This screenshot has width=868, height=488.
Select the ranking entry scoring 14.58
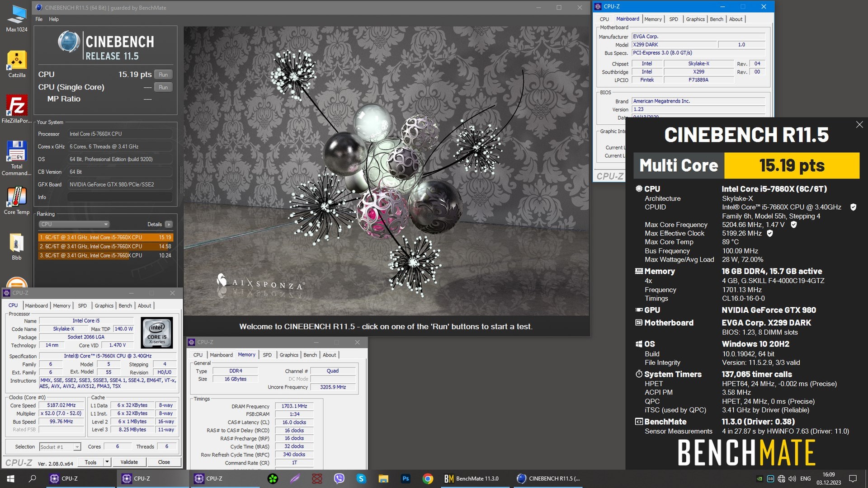[x=106, y=246]
